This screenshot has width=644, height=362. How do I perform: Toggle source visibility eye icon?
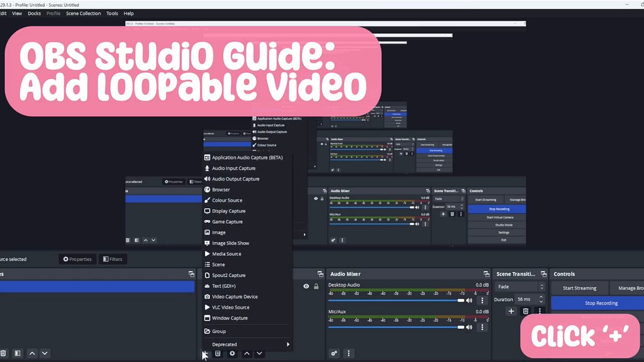[306, 287]
